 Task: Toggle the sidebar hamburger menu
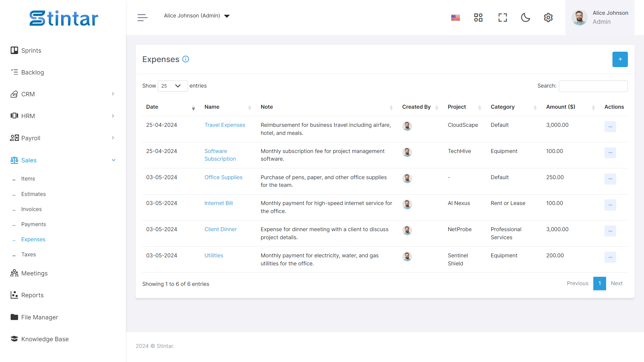tap(142, 17)
